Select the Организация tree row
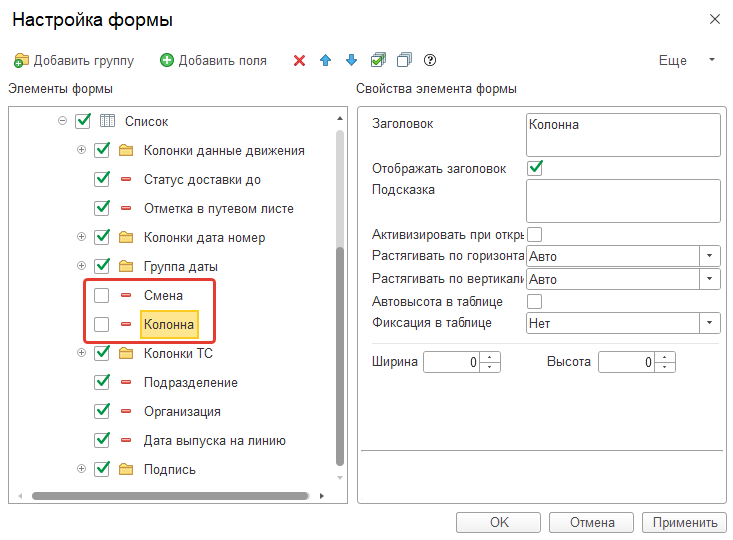Screen dimensions: 733x540 [182, 411]
